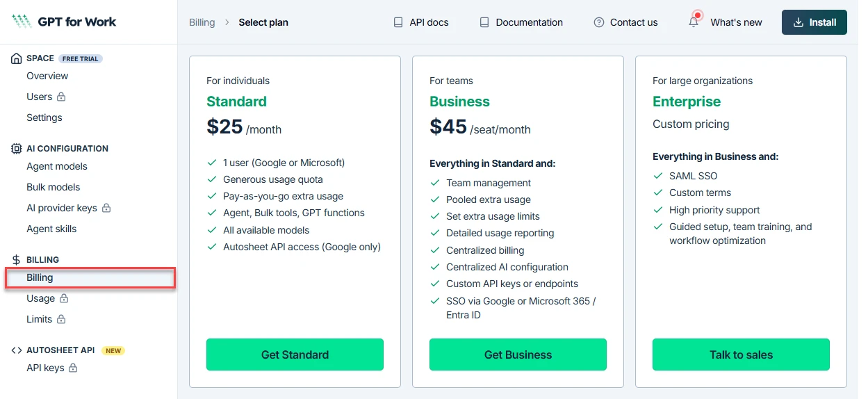Click the Custom pricing text
Screen dimensions: 868x399
(691, 124)
